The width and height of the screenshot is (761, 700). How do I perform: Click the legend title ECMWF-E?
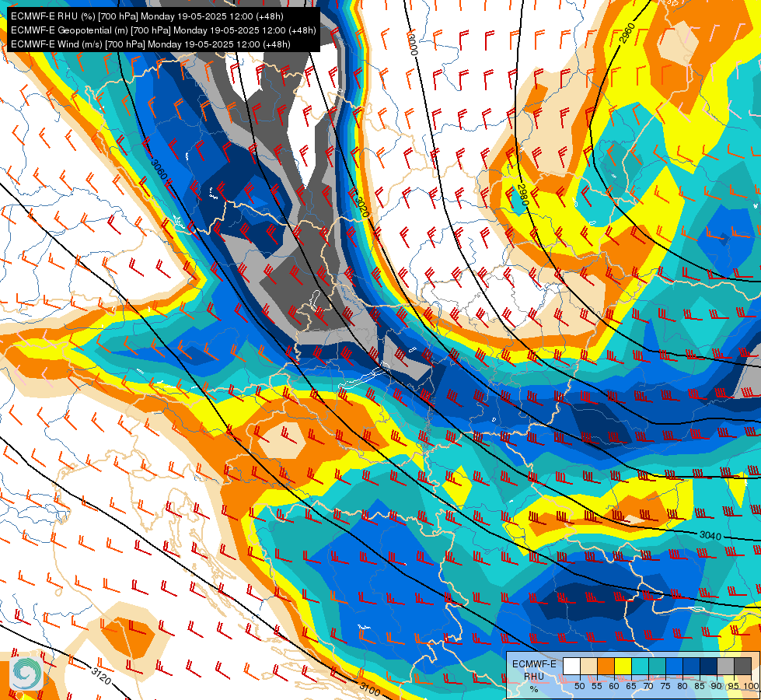pos(534,664)
